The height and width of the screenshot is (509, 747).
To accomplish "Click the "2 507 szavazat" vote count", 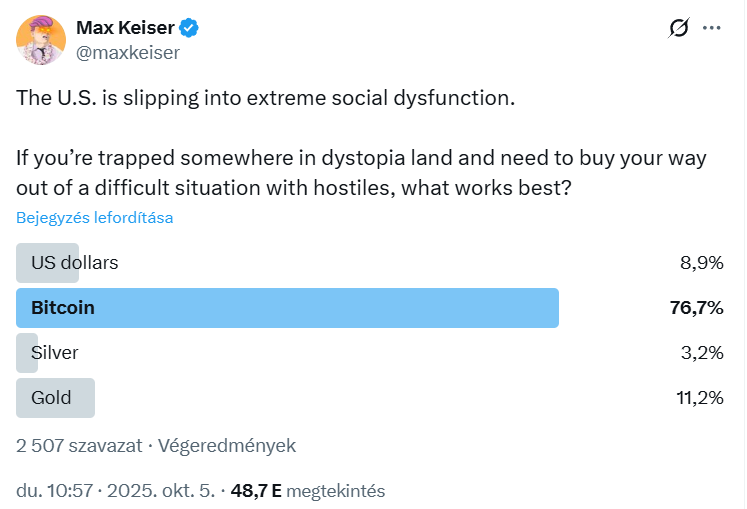I will (79, 445).
